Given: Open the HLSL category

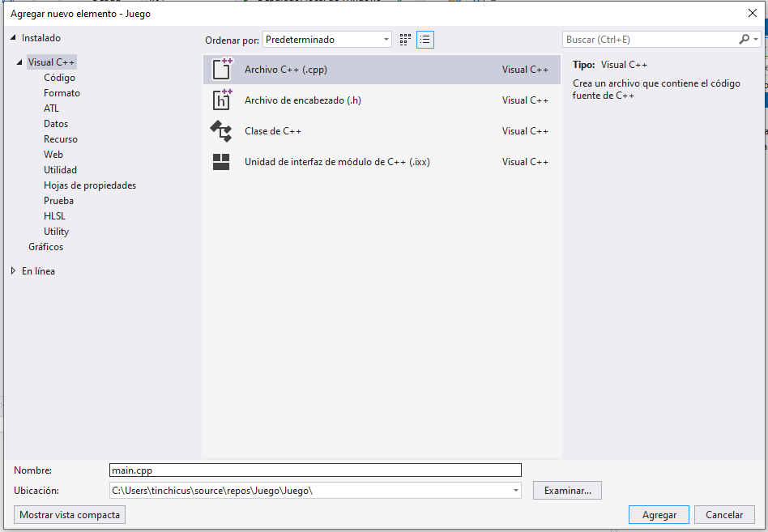Looking at the screenshot, I should coord(54,216).
